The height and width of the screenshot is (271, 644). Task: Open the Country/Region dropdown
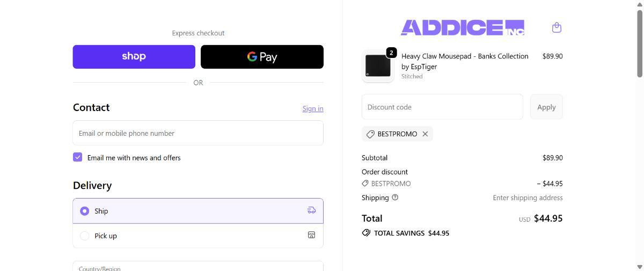click(198, 267)
